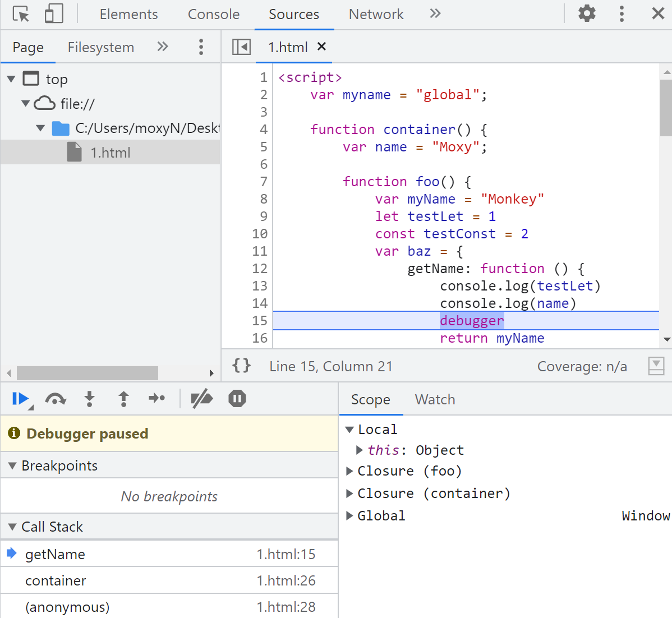Select the inspect element picker tool
This screenshot has height=618, width=672.
(21, 13)
